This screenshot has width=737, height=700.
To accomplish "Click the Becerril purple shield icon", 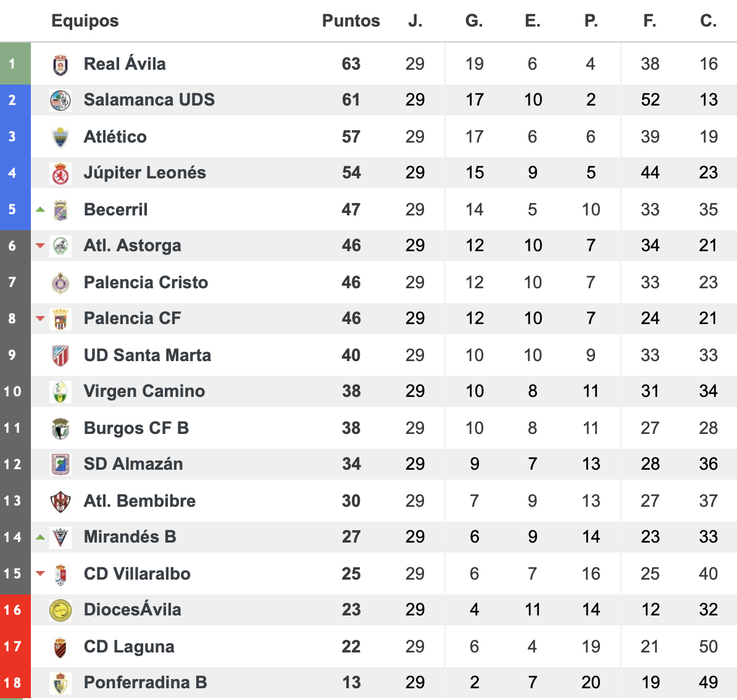I will 60,210.
